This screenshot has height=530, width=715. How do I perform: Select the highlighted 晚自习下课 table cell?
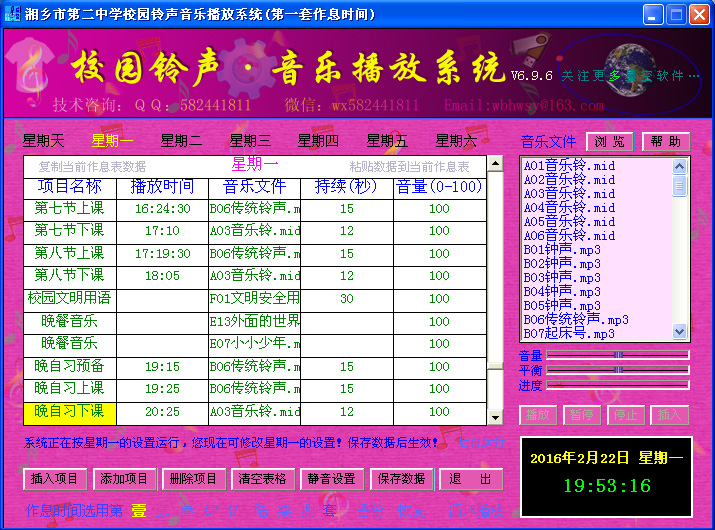pyautogui.click(x=70, y=411)
